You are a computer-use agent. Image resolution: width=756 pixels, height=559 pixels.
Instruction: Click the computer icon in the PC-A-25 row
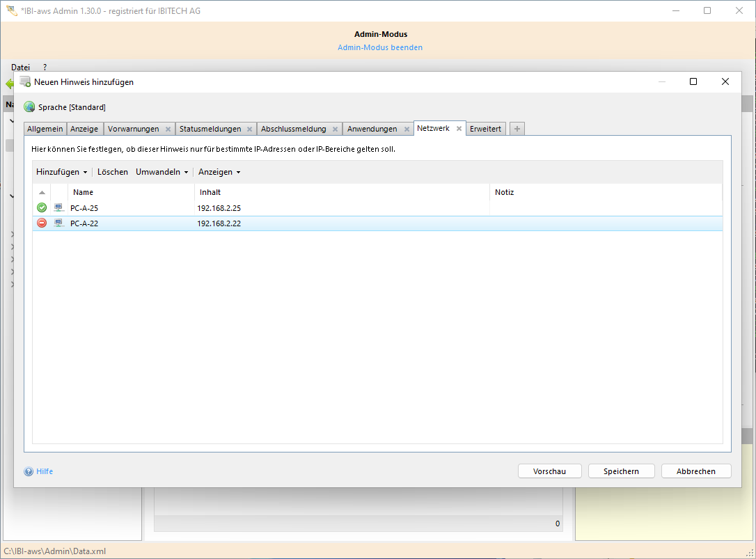(59, 207)
